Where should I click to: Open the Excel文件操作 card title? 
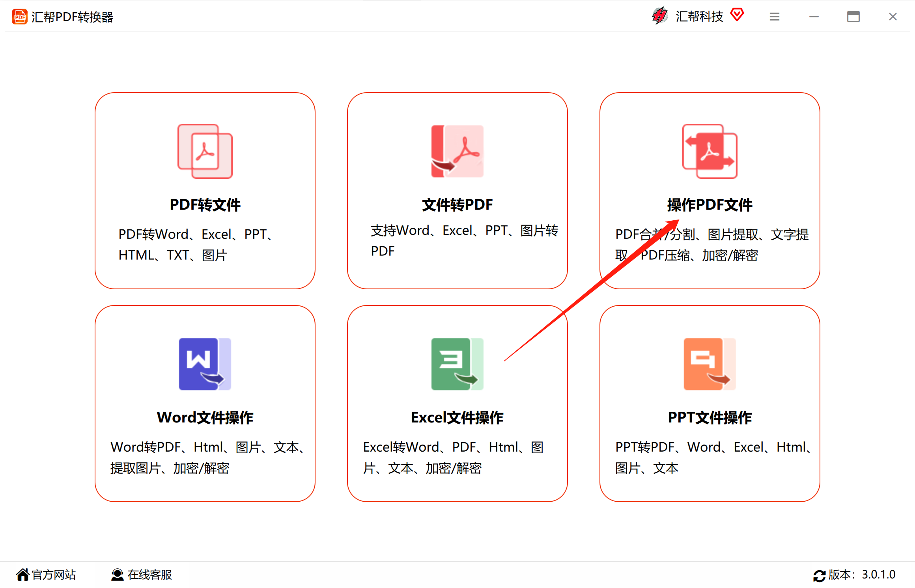click(x=458, y=418)
